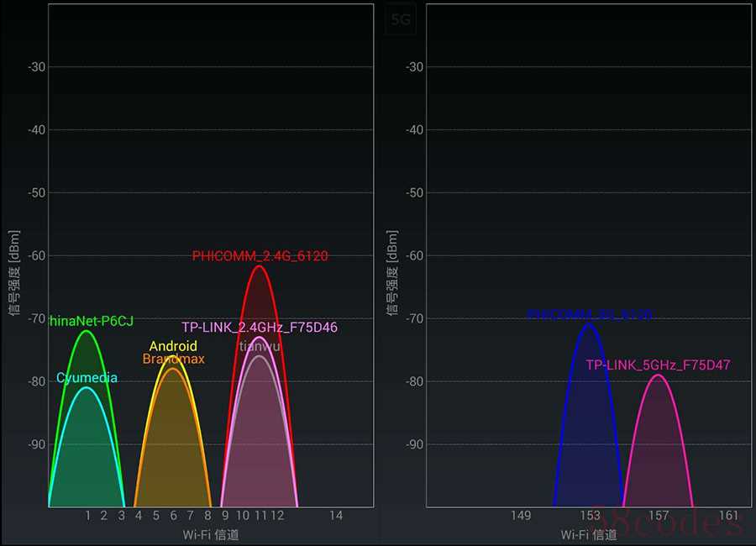
Task: Click the -30 value on the 2.4G chart
Action: [37, 67]
